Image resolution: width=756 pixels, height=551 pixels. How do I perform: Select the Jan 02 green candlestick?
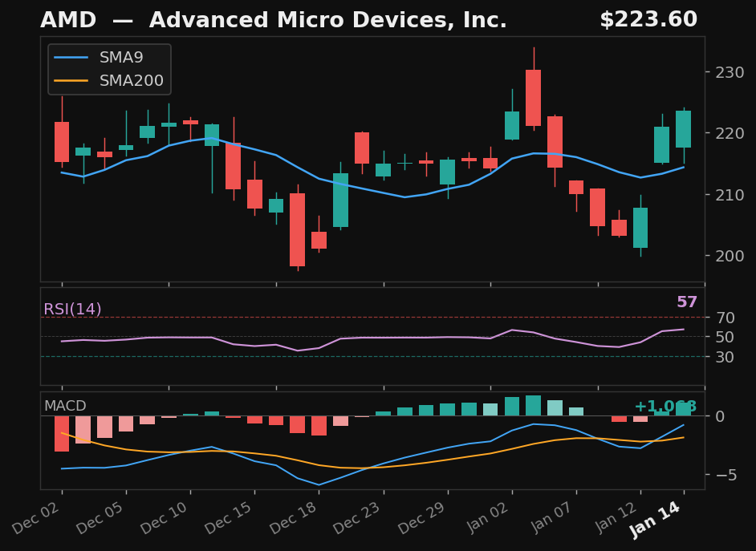(x=512, y=125)
